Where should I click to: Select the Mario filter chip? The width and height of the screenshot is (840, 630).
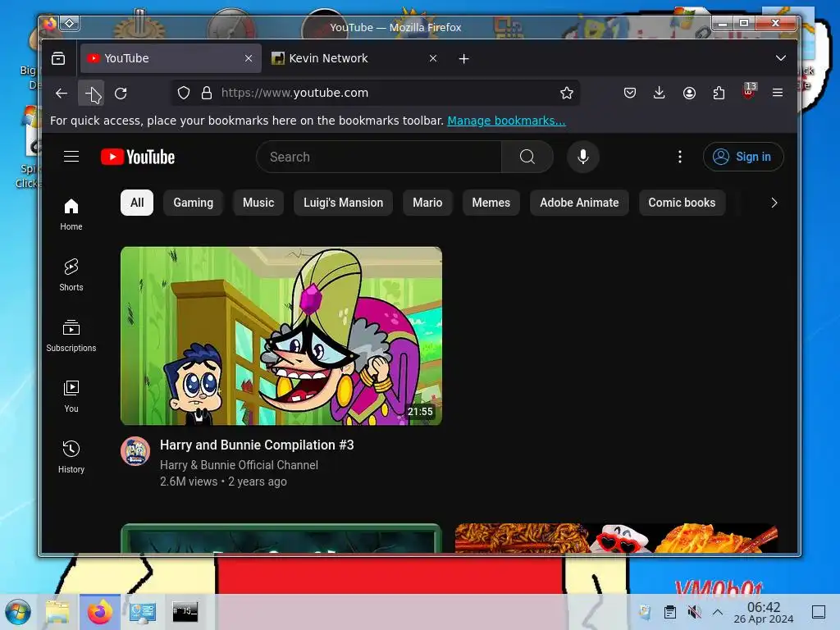427,203
